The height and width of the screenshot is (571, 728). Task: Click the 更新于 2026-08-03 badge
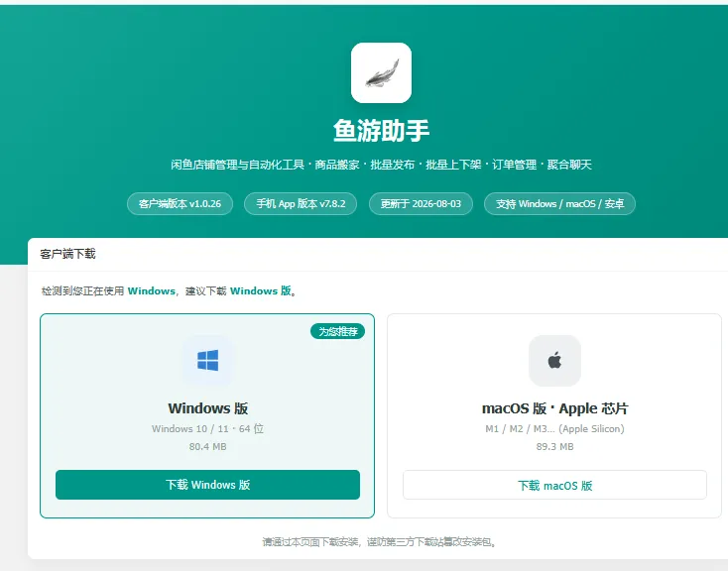[x=421, y=204]
